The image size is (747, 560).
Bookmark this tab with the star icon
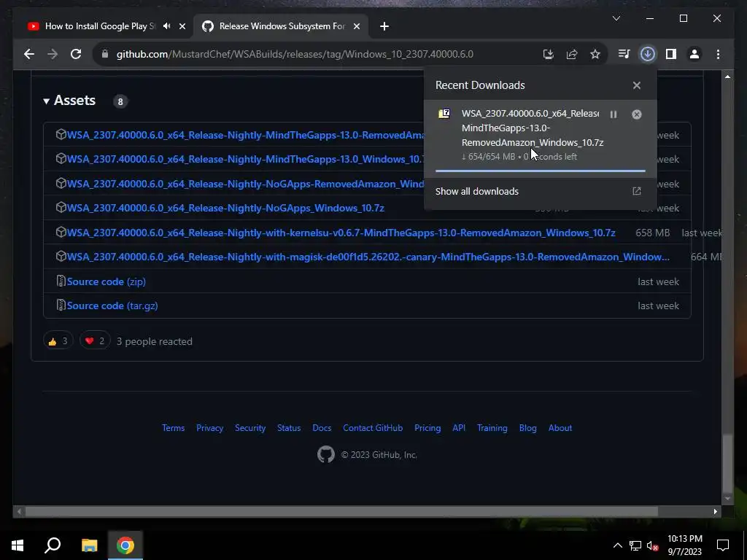point(595,54)
